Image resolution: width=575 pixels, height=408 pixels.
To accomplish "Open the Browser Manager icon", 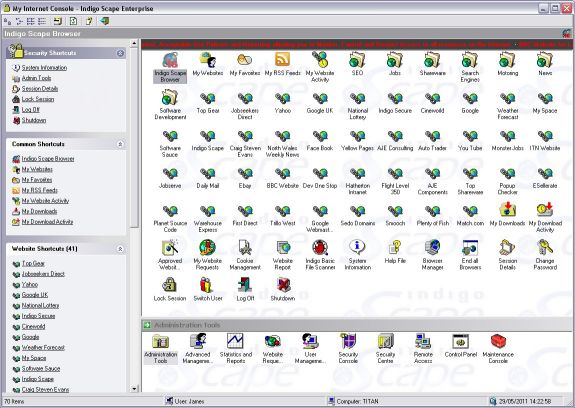I will (x=432, y=255).
